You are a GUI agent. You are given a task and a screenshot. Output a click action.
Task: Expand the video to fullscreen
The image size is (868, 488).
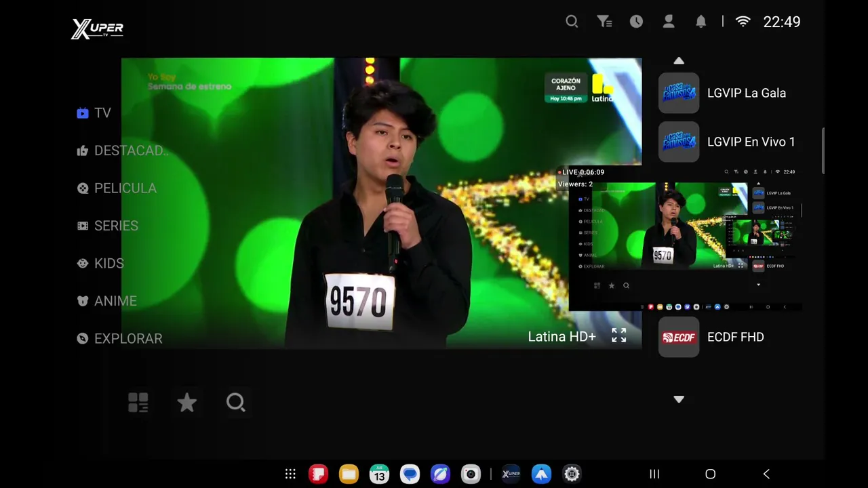pyautogui.click(x=619, y=335)
